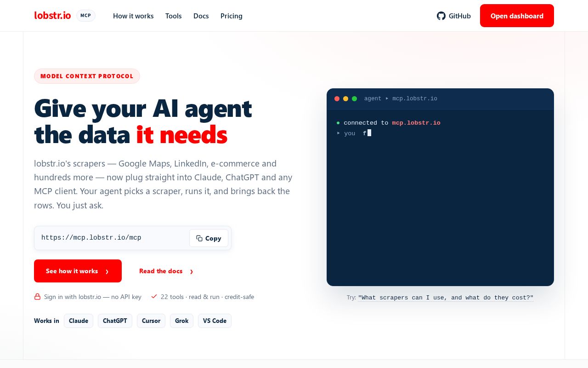Click the agent ‣ mcp.lobstr.io terminal title
This screenshot has width=588, height=368.
[x=401, y=98]
